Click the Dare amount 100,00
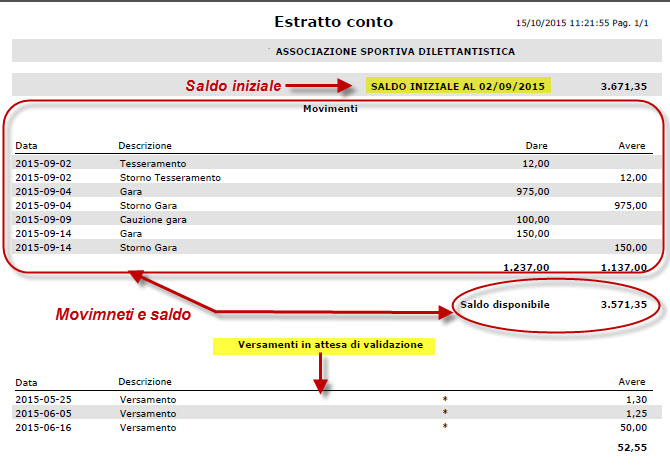670x467 pixels. coord(533,220)
